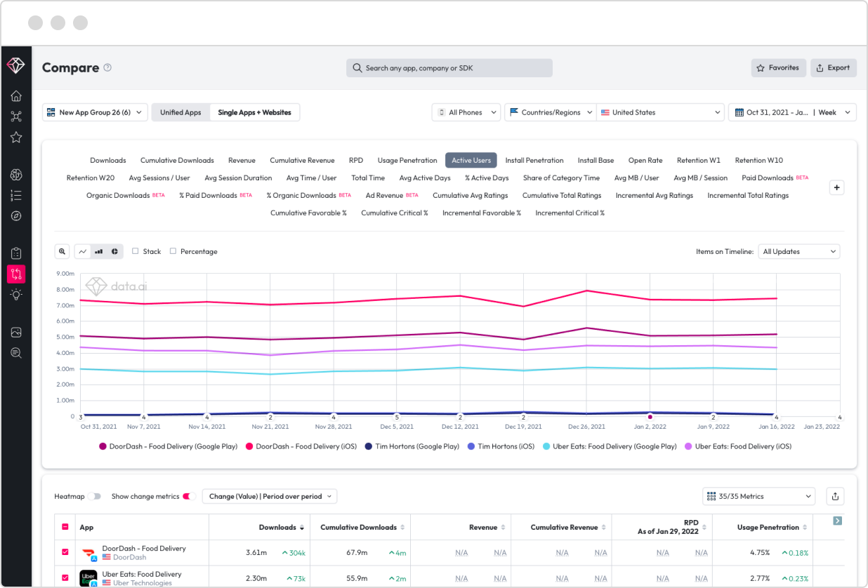The width and height of the screenshot is (868, 588).
Task: Click timeline marker 3 at Oct 31, 2021
Action: pos(81,417)
